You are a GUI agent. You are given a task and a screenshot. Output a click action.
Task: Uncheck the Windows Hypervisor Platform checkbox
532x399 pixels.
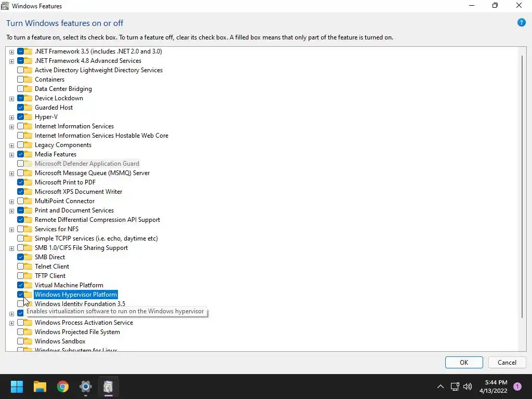(x=20, y=295)
